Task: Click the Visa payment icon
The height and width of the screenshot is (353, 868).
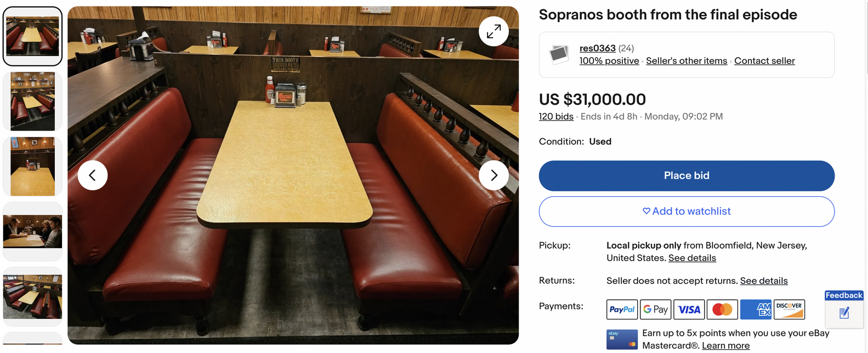Action: (689, 309)
